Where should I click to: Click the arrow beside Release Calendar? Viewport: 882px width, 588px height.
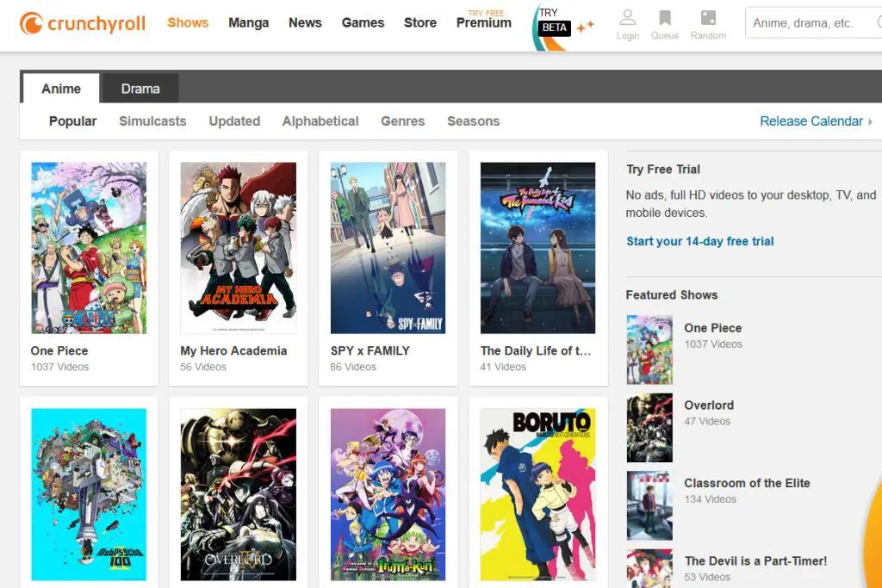pos(870,121)
